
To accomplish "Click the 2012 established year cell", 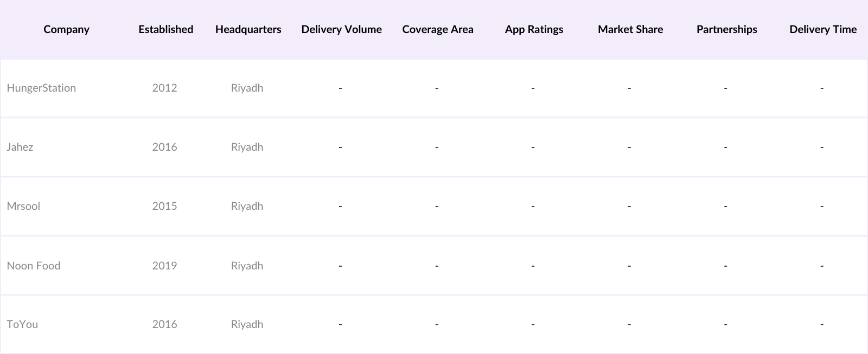I will point(164,88).
